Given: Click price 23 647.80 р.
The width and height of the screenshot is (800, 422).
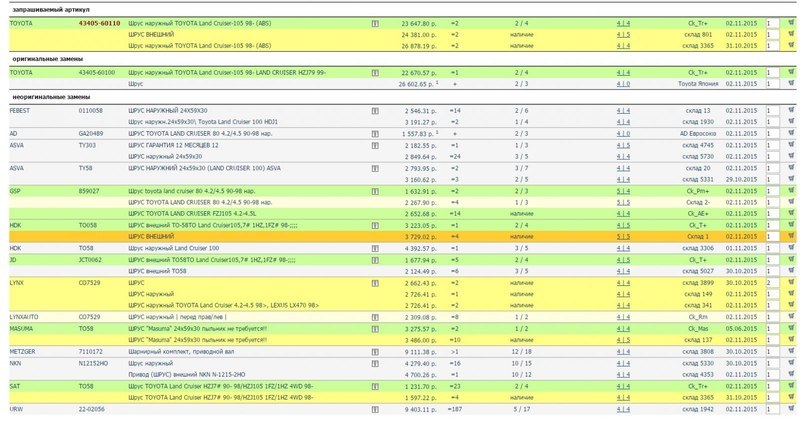Looking at the screenshot, I should [419, 23].
